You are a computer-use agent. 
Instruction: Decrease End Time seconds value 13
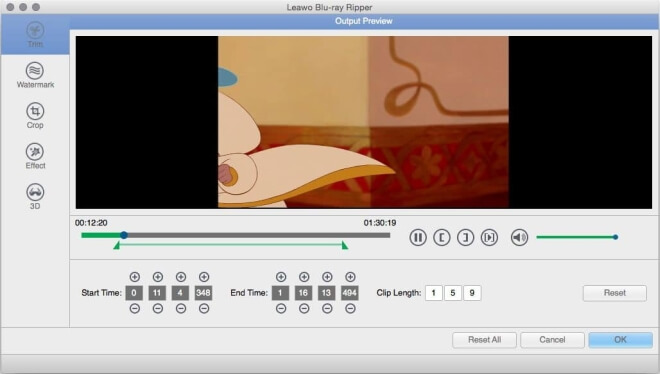327,309
